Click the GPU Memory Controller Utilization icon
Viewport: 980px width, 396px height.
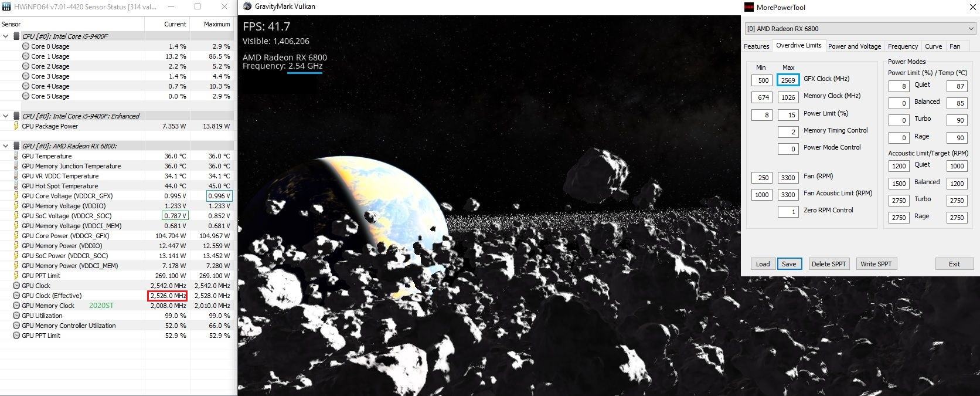[x=16, y=326]
